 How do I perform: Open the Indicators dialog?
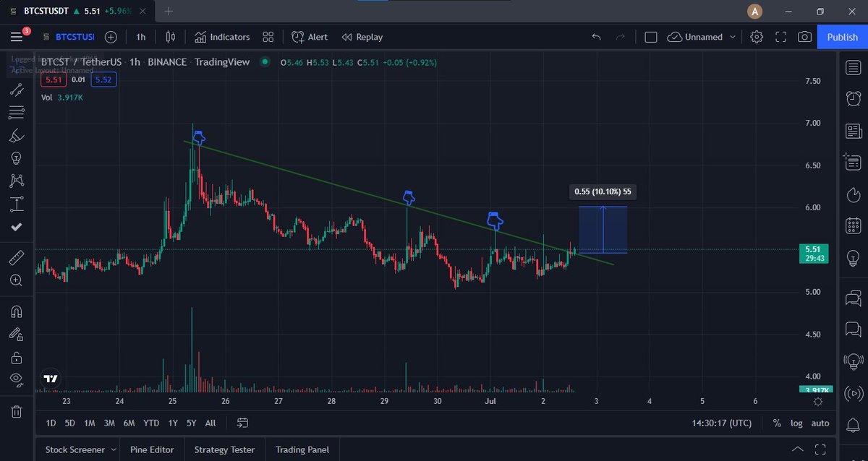click(222, 37)
